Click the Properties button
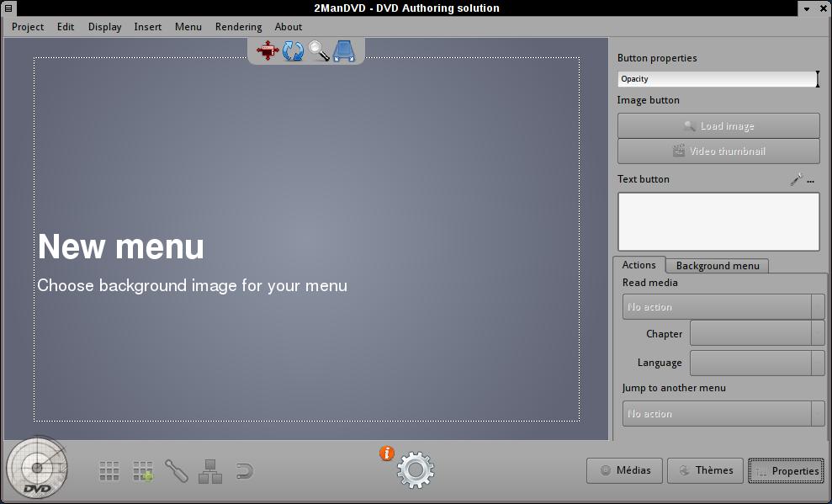Screen dimensions: 832x504 [786, 470]
